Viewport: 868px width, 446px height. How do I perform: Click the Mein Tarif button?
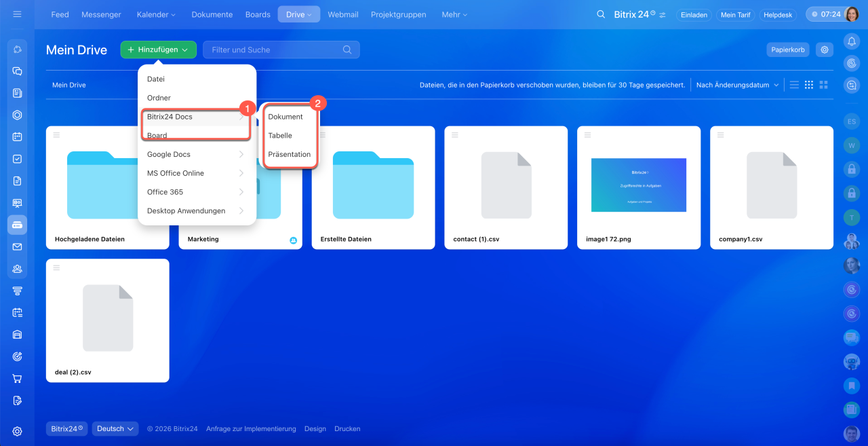point(735,14)
